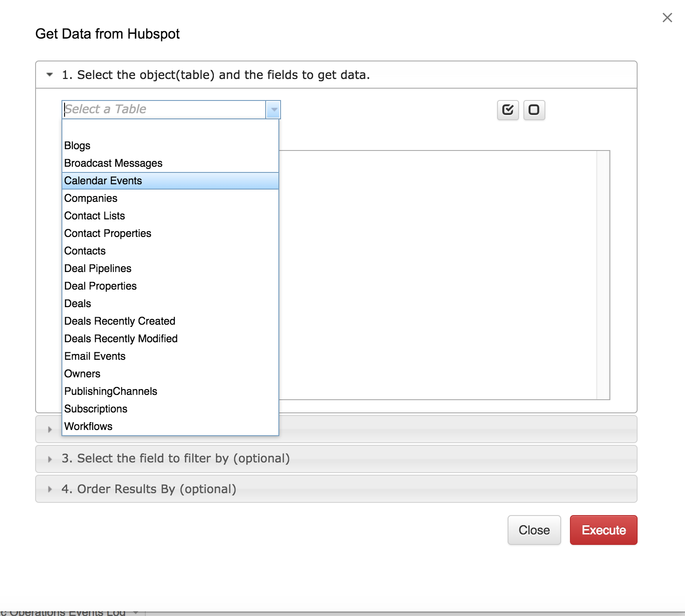
Task: Open the Select a Table dropdown arrow
Action: [274, 110]
